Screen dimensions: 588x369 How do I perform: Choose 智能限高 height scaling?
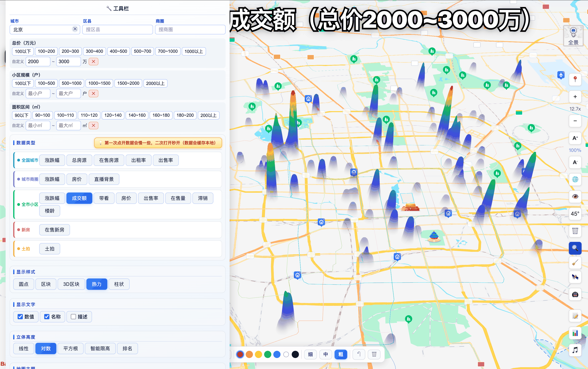click(100, 348)
